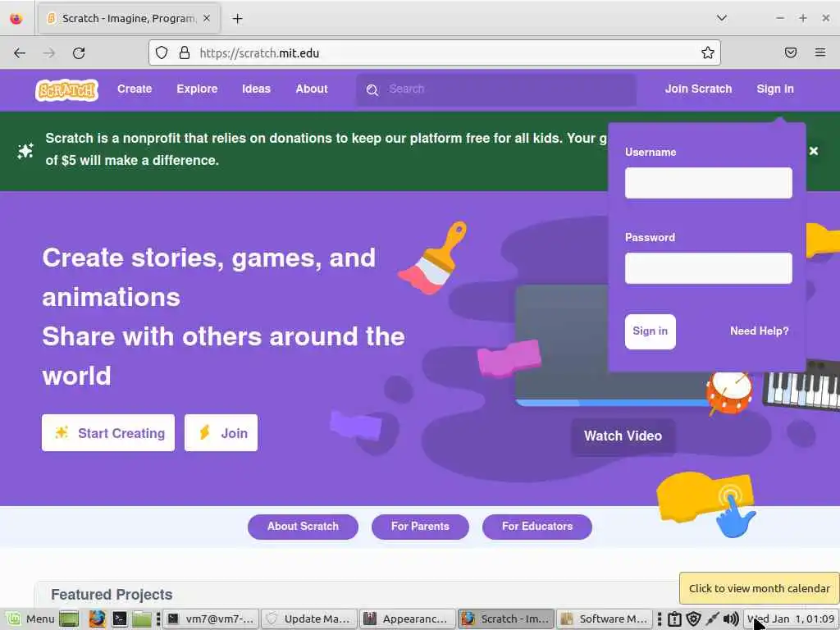840x630 pixels.
Task: Reload the current page
Action: click(79, 53)
